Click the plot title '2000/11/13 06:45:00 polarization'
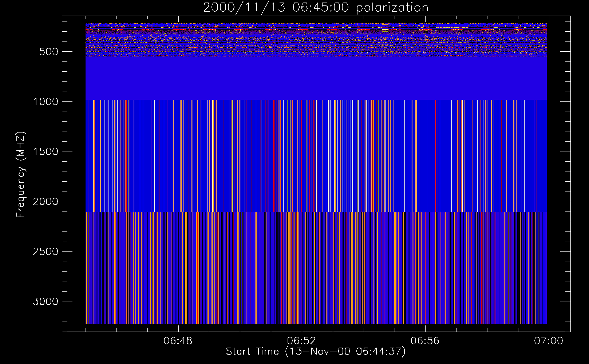This screenshot has width=589, height=364. (316, 8)
